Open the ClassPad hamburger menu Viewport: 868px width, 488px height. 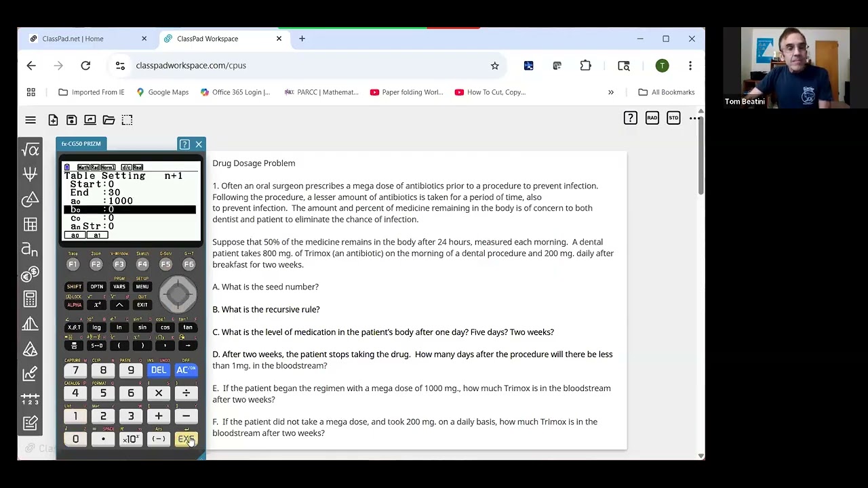click(x=31, y=120)
